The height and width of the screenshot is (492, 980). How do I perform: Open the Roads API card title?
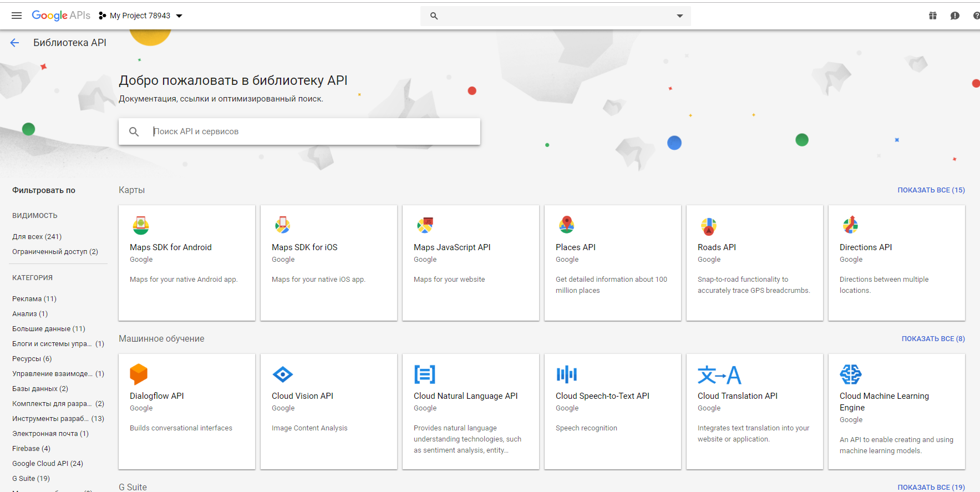(717, 247)
